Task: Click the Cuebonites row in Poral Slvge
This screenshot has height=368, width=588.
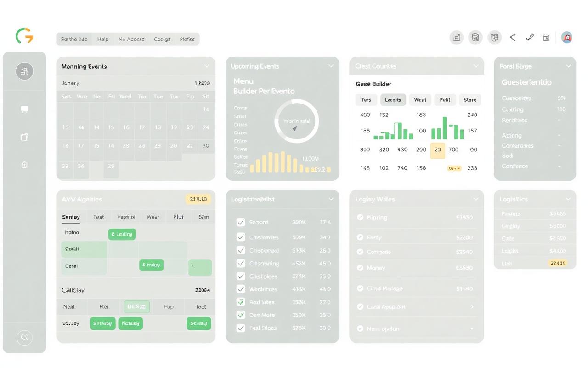Action: pyautogui.click(x=533, y=98)
